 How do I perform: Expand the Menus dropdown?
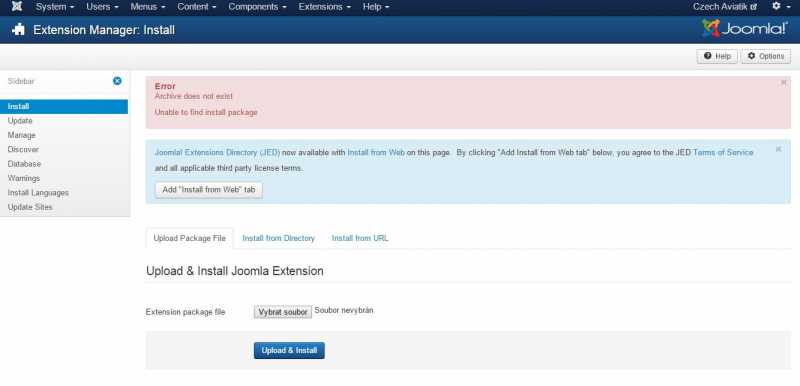click(147, 7)
